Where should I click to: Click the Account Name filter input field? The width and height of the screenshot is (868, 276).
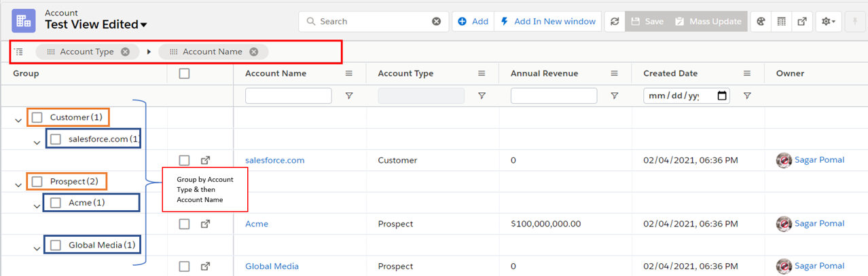pos(288,96)
